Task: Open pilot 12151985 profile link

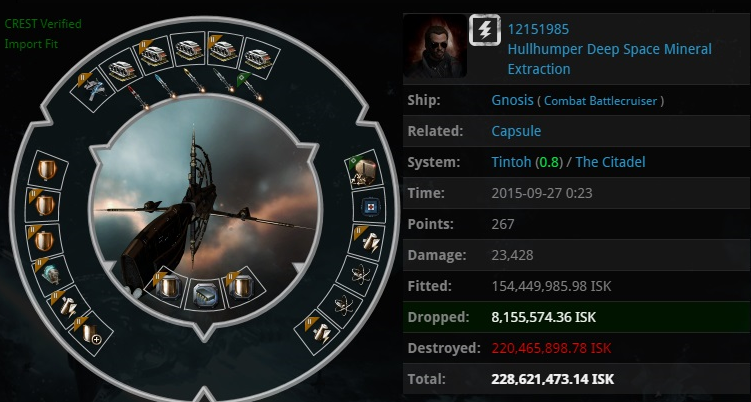Action: click(538, 29)
